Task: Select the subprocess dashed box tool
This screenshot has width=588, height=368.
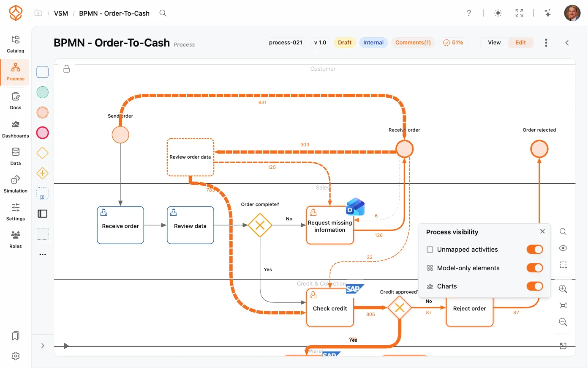Action: click(x=43, y=194)
